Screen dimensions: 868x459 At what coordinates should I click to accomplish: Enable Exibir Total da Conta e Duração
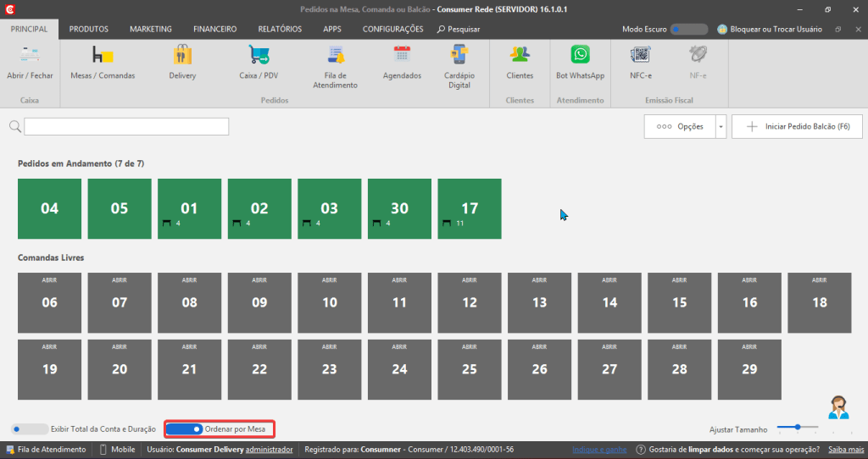(30, 429)
